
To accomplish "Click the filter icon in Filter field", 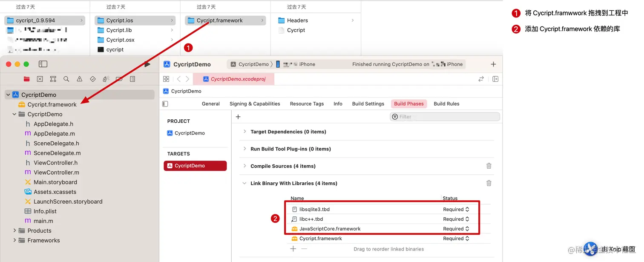I will click(x=395, y=117).
